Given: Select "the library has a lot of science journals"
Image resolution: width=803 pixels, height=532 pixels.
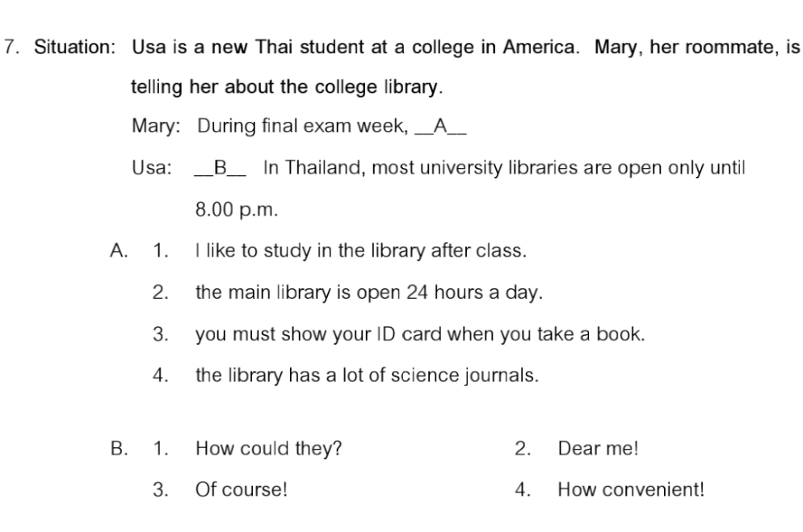Looking at the screenshot, I should point(367,375).
